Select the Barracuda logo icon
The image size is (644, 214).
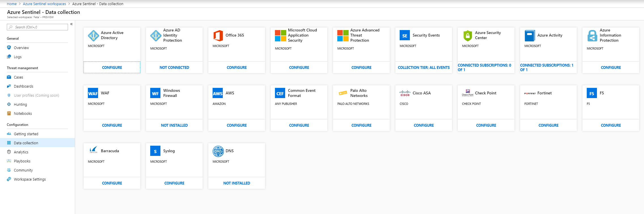point(93,150)
